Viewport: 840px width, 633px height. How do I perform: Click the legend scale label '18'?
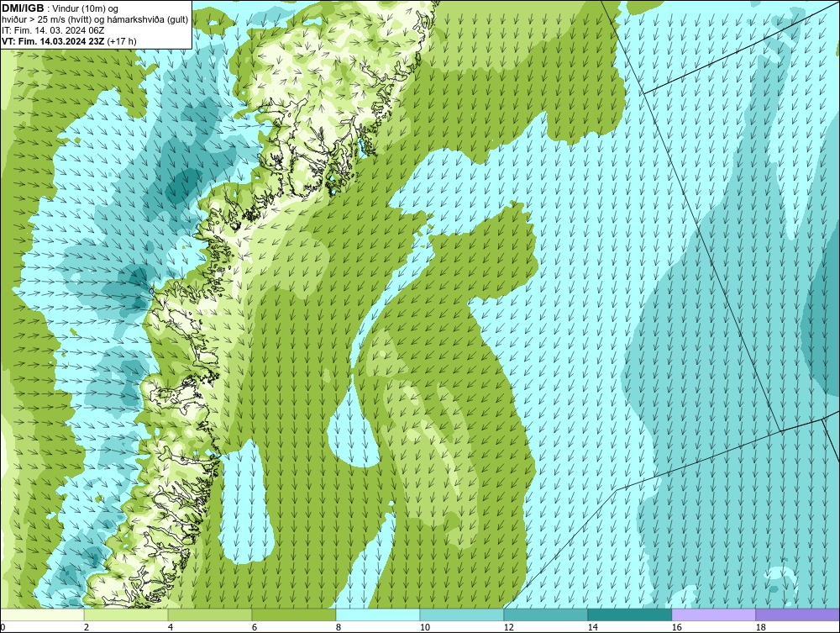pos(760,628)
